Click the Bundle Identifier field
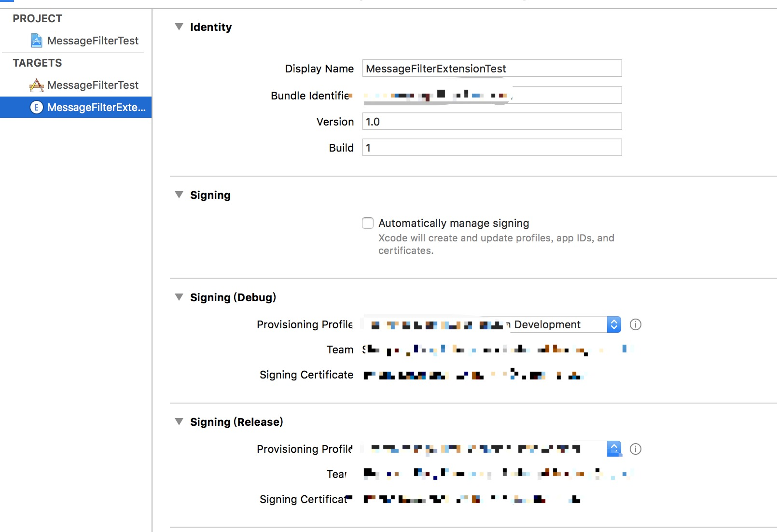 492,95
